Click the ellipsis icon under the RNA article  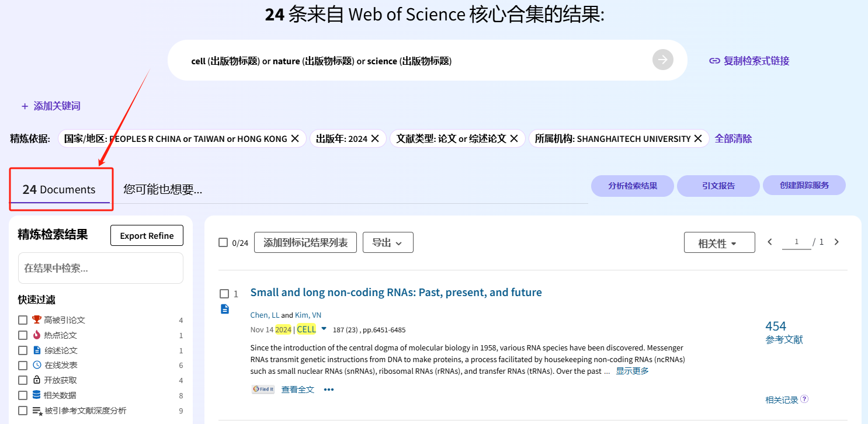tap(328, 389)
